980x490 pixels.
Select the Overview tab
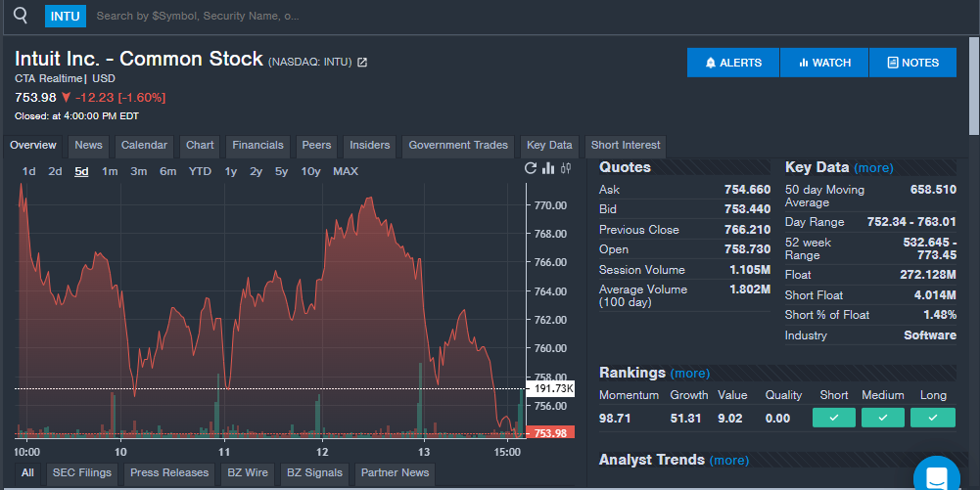[33, 146]
